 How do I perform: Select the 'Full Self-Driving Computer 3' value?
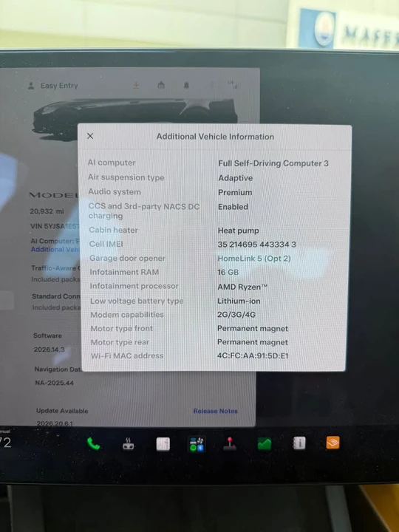point(273,163)
